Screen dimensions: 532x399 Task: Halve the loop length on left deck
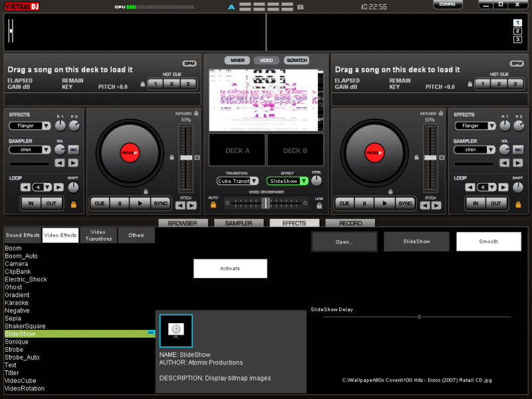tap(25, 188)
